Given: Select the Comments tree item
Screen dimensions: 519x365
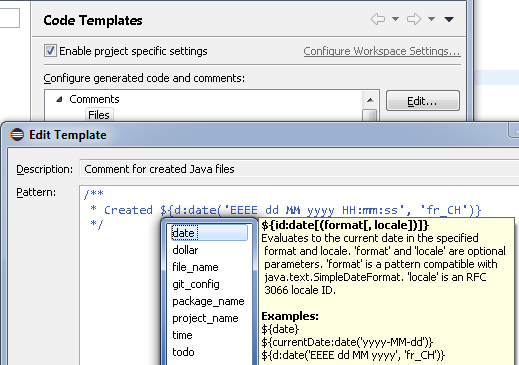Looking at the screenshot, I should click(x=94, y=99).
